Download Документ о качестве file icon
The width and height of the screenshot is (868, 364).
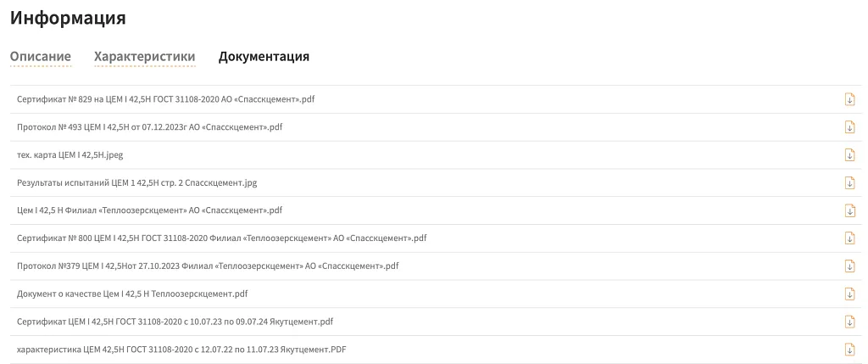[x=849, y=294]
